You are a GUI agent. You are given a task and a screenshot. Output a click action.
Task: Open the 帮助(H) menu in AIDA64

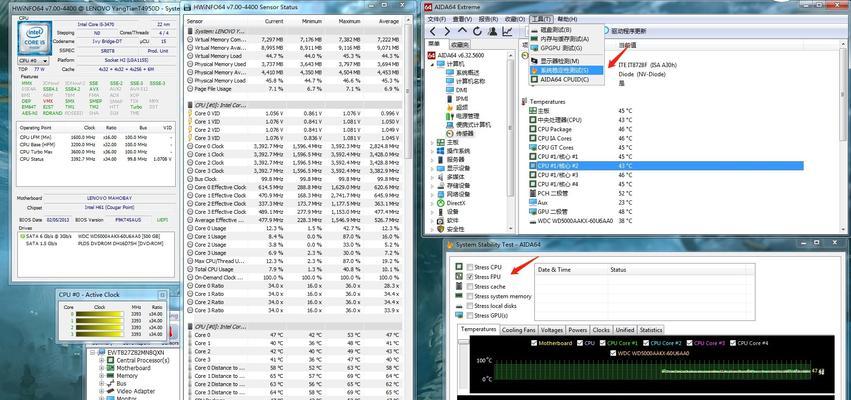pos(567,19)
